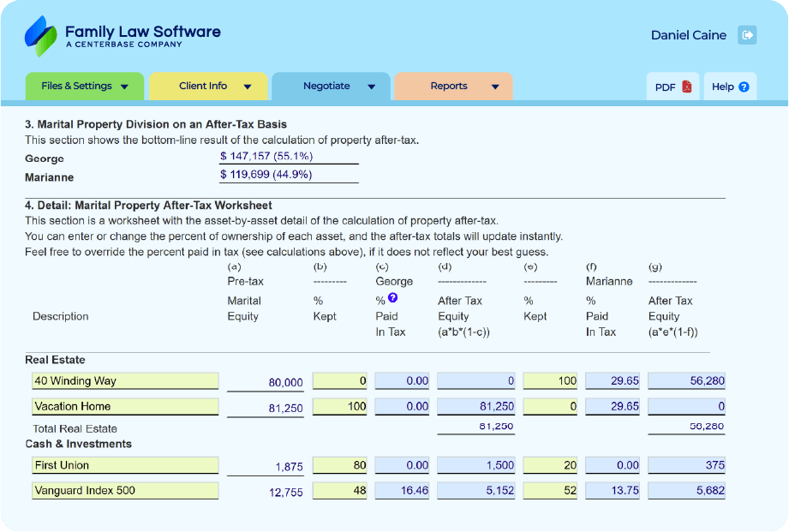The width and height of the screenshot is (789, 532).
Task: Expand the Files & Settings dropdown arrow
Action: 125,87
